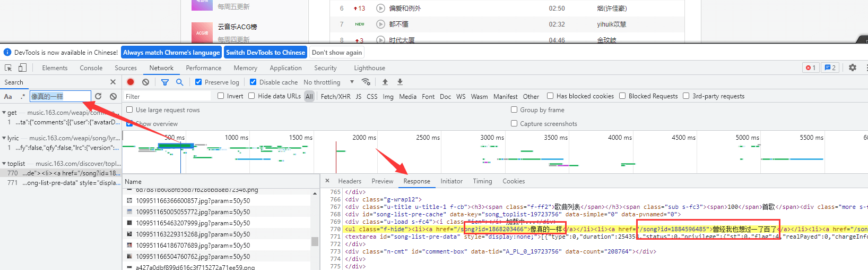Uncheck Preserve log checkbox
The height and width of the screenshot is (270, 868).
coord(198,82)
